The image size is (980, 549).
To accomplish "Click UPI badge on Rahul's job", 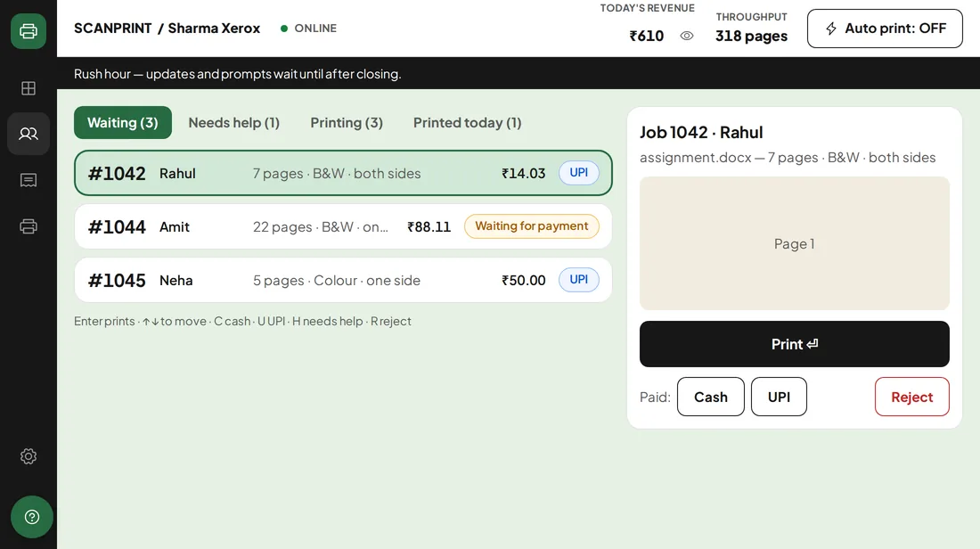I will coord(578,173).
